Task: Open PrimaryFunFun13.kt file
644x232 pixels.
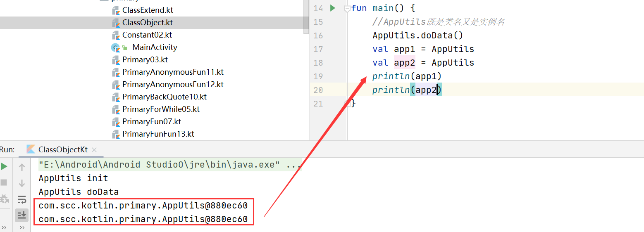Action: click(x=158, y=134)
